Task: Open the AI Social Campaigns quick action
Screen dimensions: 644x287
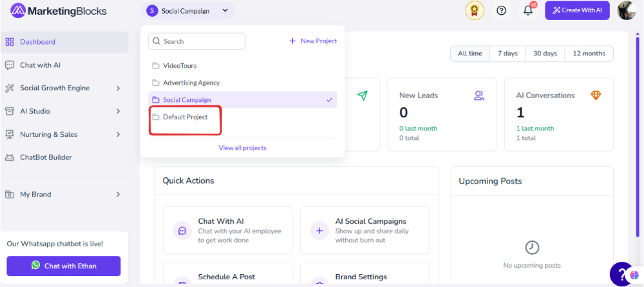Action: point(365,230)
